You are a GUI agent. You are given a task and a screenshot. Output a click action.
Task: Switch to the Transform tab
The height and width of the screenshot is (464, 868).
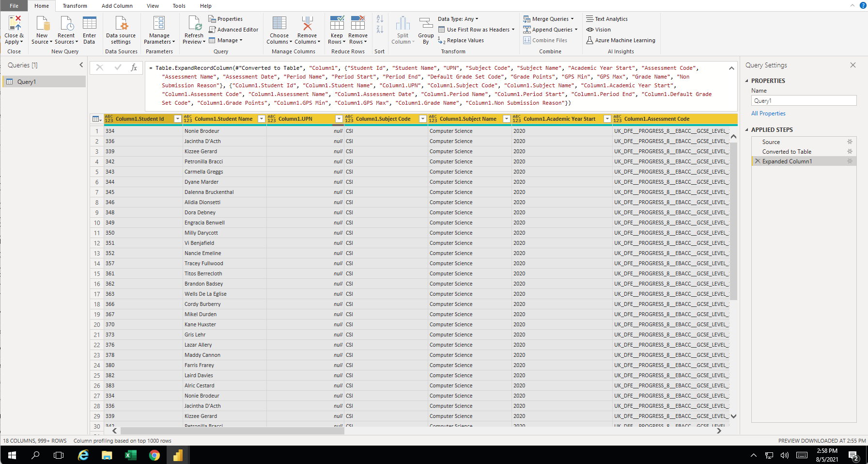click(x=75, y=6)
